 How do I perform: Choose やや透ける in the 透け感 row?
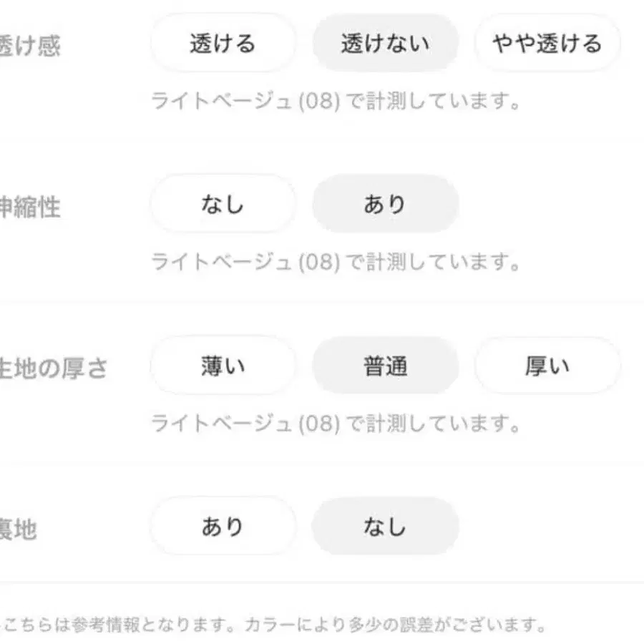[546, 43]
